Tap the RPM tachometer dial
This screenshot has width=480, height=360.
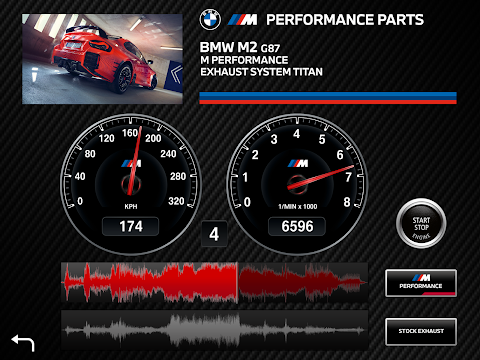[x=297, y=184]
